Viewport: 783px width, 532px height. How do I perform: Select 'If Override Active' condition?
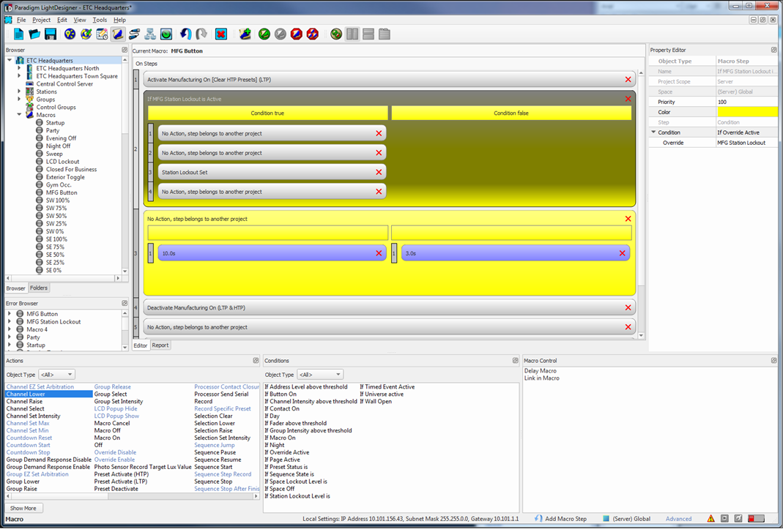(286, 452)
